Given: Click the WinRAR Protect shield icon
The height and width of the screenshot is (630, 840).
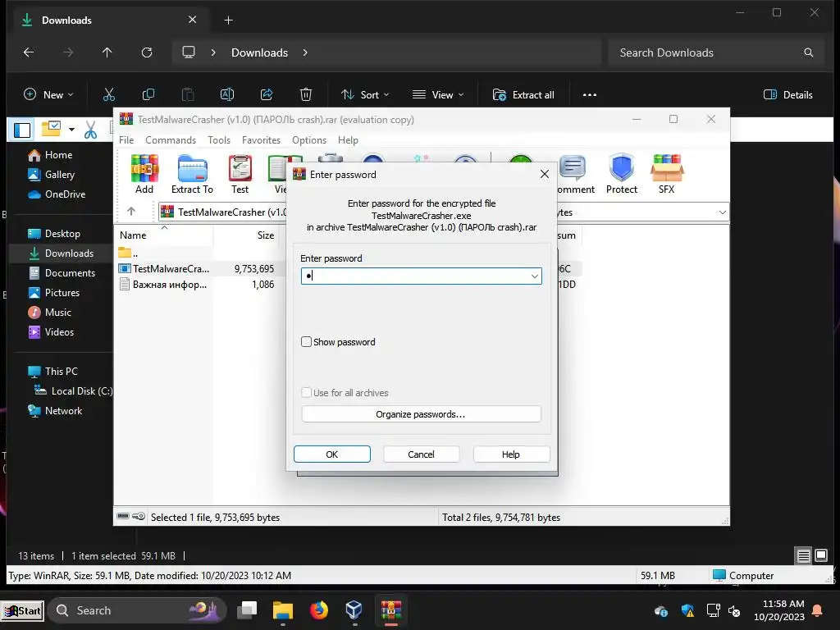Looking at the screenshot, I should (x=622, y=174).
